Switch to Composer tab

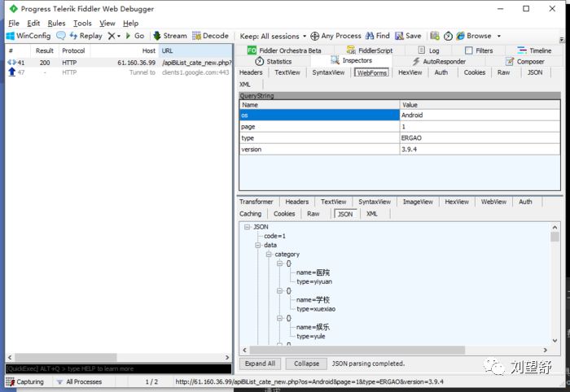pyautogui.click(x=525, y=61)
